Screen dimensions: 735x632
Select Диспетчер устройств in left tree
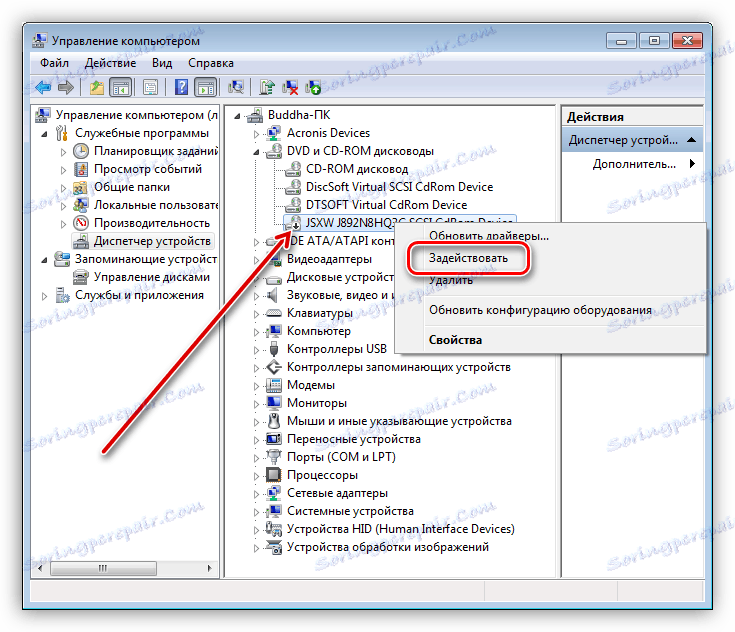click(152, 241)
